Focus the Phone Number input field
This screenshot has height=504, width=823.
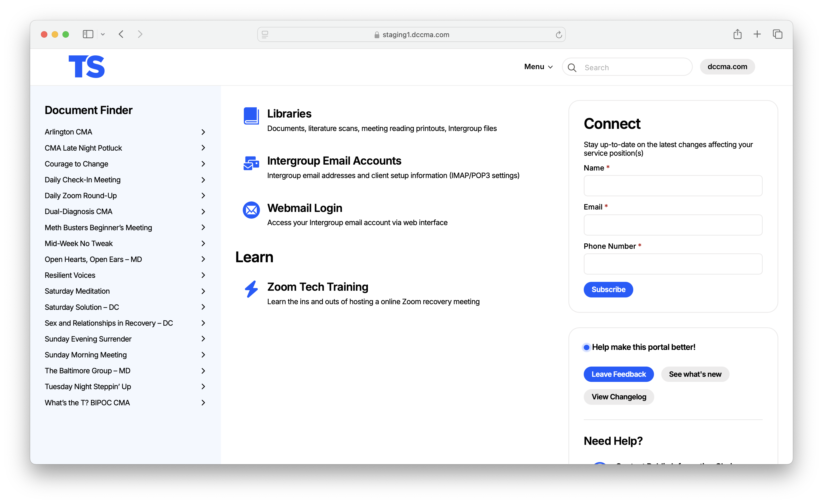[673, 264]
